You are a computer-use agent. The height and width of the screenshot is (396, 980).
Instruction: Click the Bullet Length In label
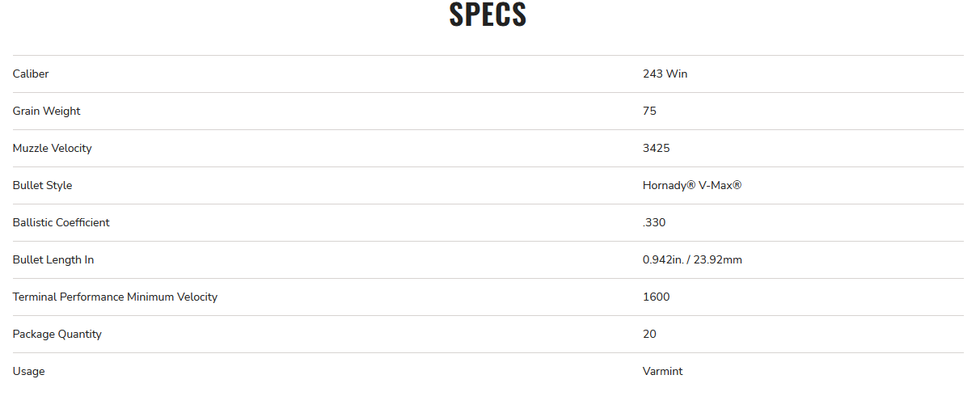click(53, 259)
